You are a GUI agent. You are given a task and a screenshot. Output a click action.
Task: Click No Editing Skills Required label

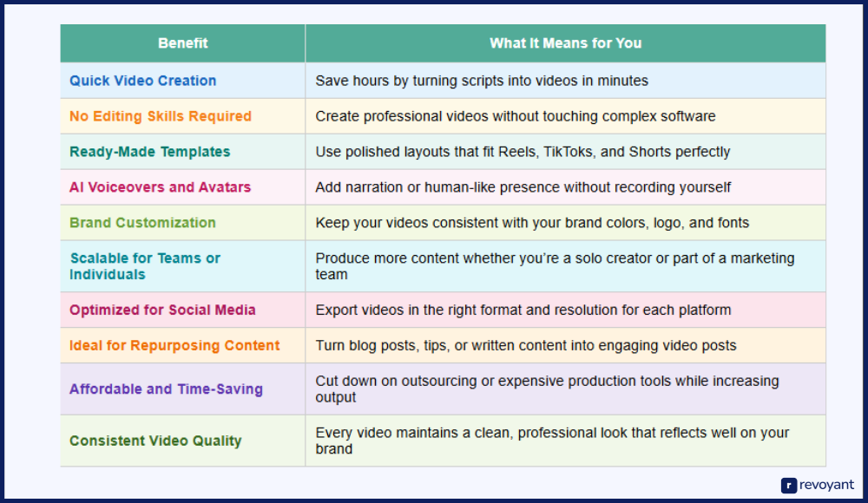coord(161,116)
